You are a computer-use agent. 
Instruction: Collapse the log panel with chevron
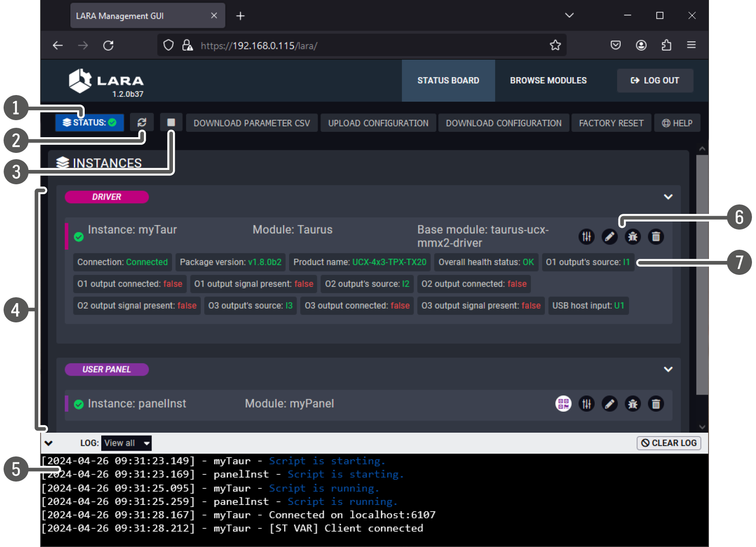(49, 443)
